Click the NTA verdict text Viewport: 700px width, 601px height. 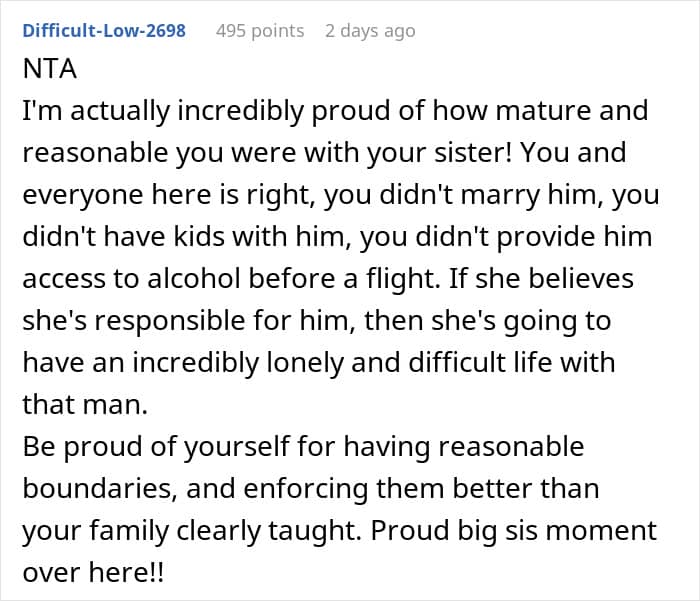pyautogui.click(x=50, y=69)
